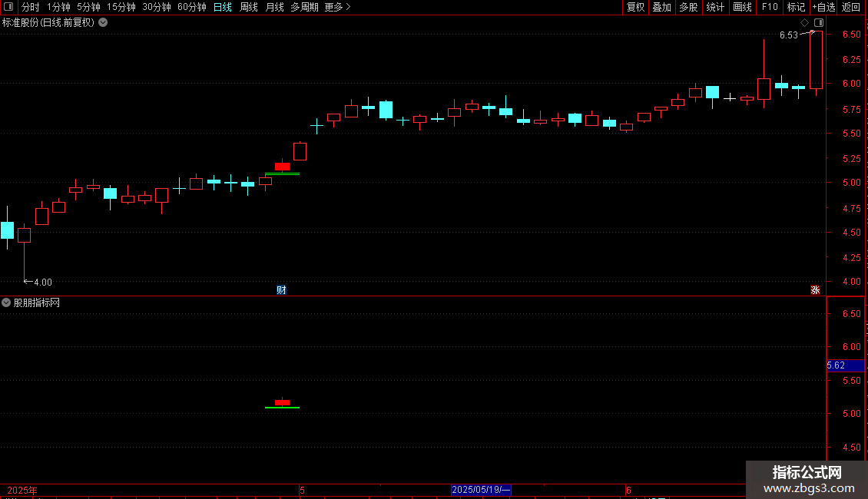Image resolution: width=868 pixels, height=499 pixels.
Task: Expand the 更多 > periods menu
Action: click(x=338, y=7)
